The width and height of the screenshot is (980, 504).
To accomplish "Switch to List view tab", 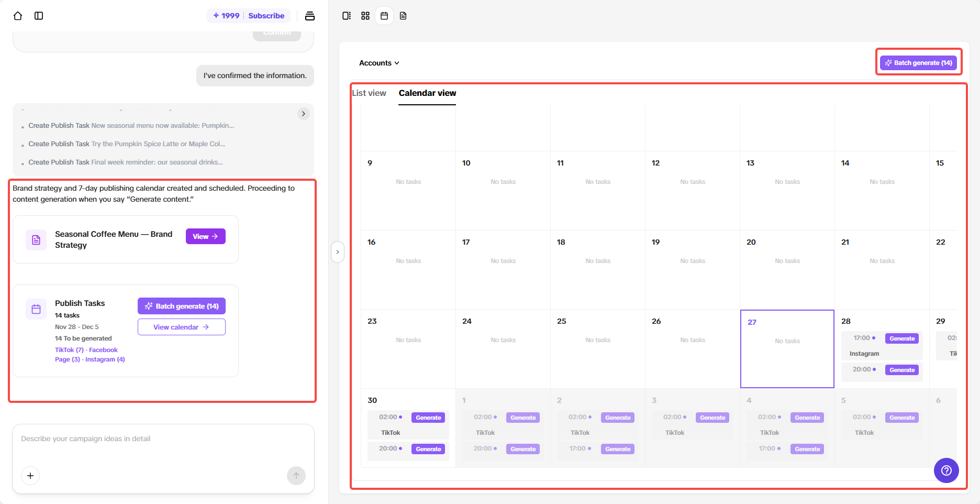I will 369,93.
